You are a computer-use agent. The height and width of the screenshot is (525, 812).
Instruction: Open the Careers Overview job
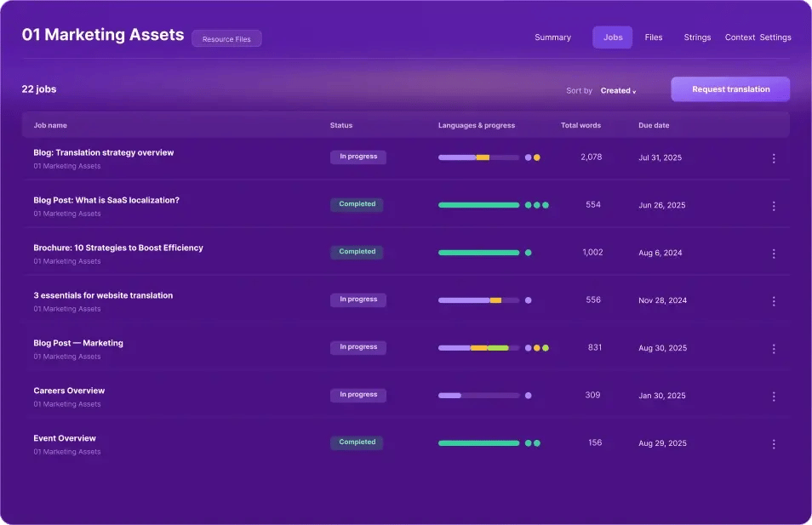[69, 391]
